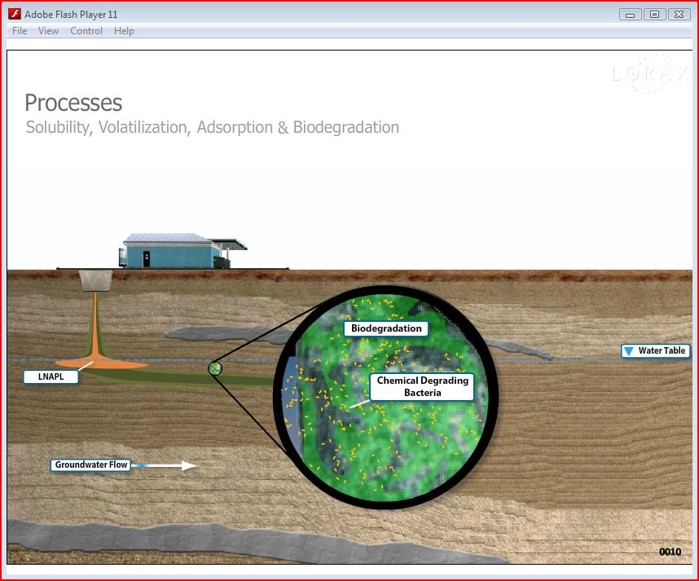The height and width of the screenshot is (581, 699).
Task: Click the 0010 slide counter
Action: click(670, 552)
